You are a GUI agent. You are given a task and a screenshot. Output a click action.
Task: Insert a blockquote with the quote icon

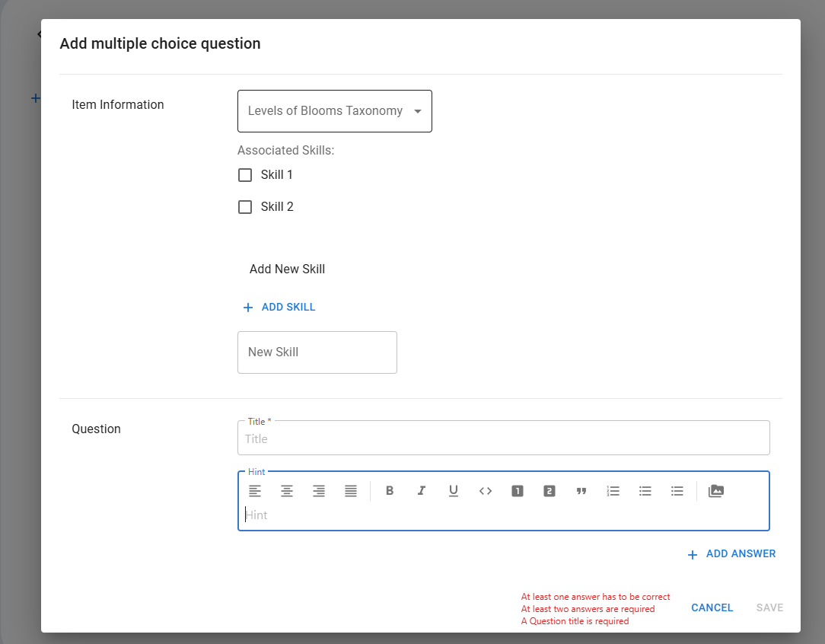click(x=581, y=491)
